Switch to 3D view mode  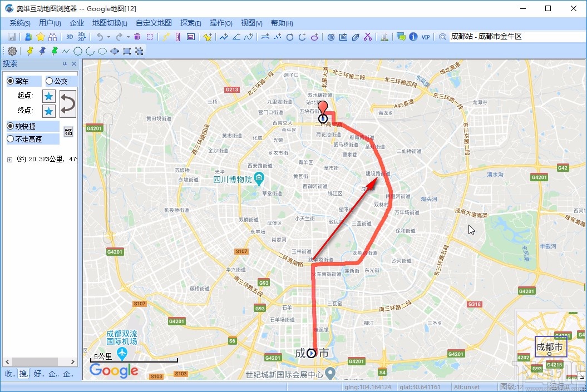(70, 37)
